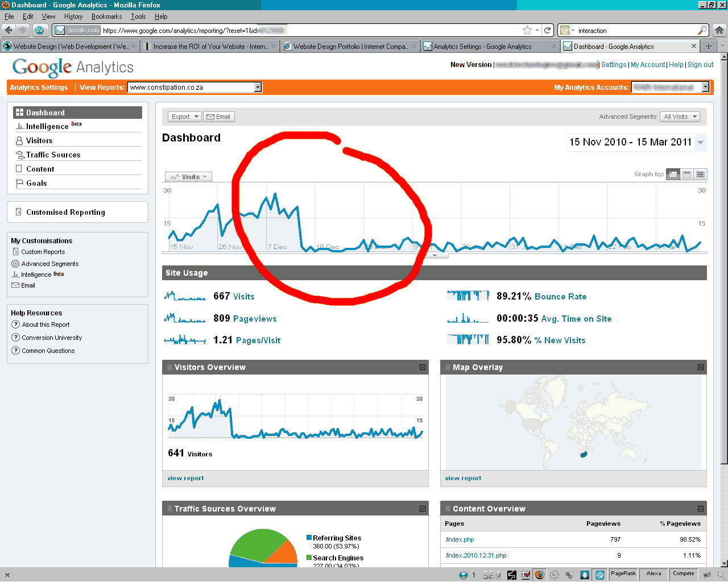Open the History menu
The height and width of the screenshot is (582, 728).
pyautogui.click(x=73, y=16)
